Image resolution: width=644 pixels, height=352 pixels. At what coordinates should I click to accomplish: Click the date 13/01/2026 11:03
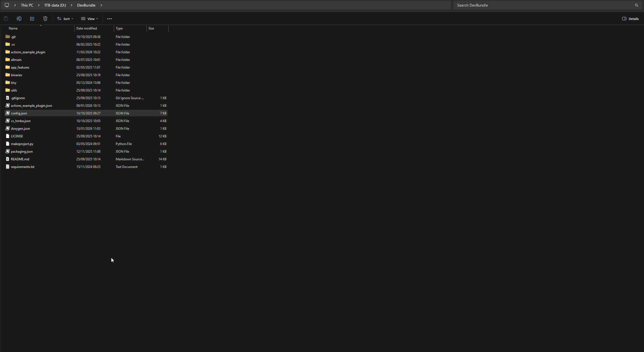tap(88, 128)
